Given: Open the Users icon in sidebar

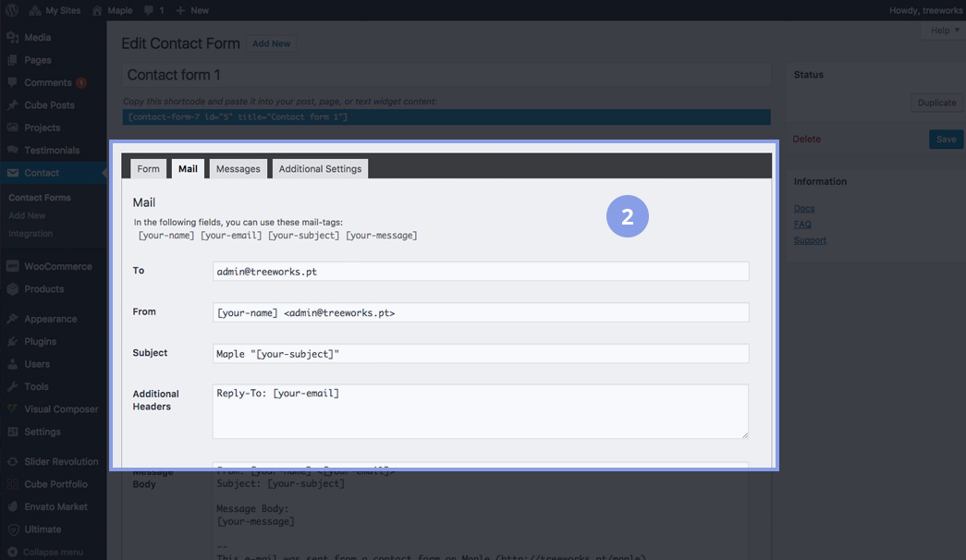Looking at the screenshot, I should 13,365.
